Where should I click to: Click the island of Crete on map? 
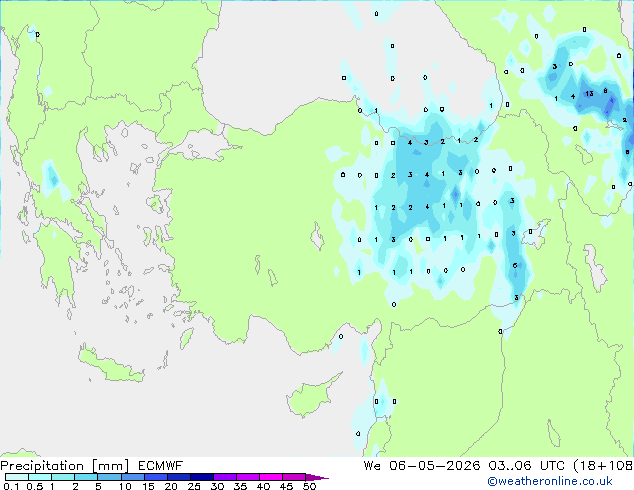point(110,365)
